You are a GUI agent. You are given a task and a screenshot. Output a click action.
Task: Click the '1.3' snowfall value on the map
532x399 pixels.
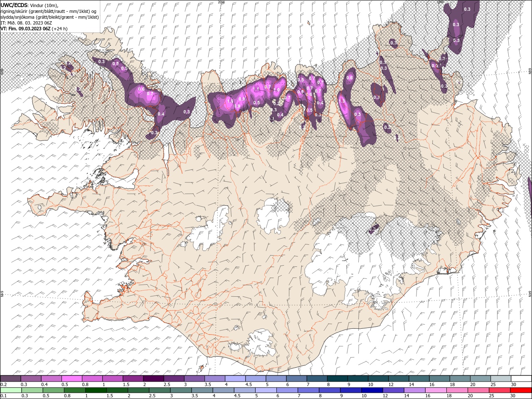click(342, 101)
